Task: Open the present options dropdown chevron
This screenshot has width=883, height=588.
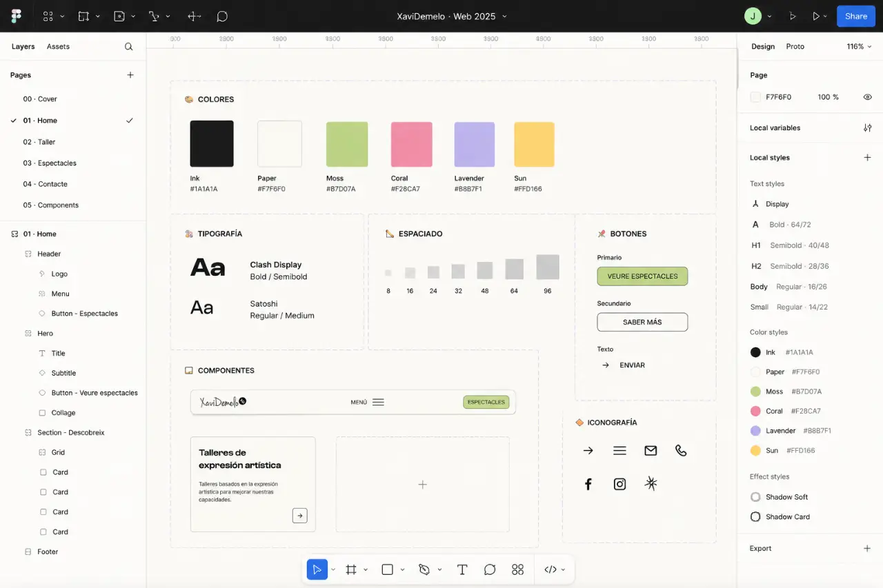Action: point(825,17)
